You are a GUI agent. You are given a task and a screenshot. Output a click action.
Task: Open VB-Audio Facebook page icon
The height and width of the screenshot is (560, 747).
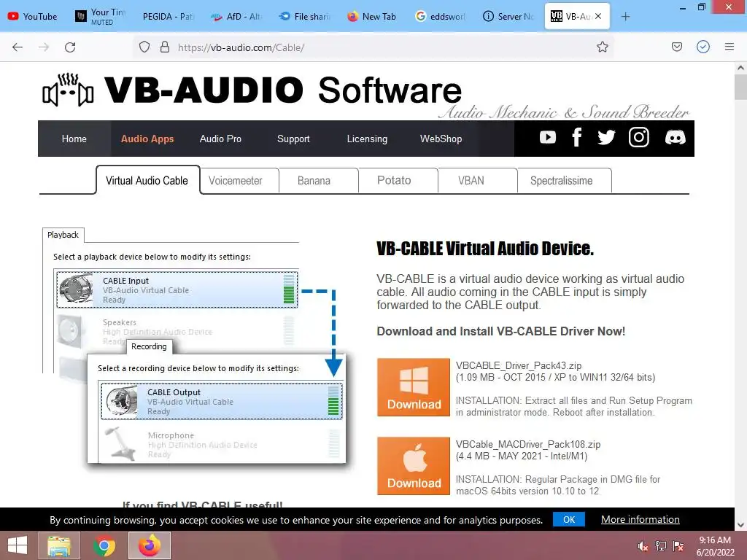pyautogui.click(x=576, y=138)
